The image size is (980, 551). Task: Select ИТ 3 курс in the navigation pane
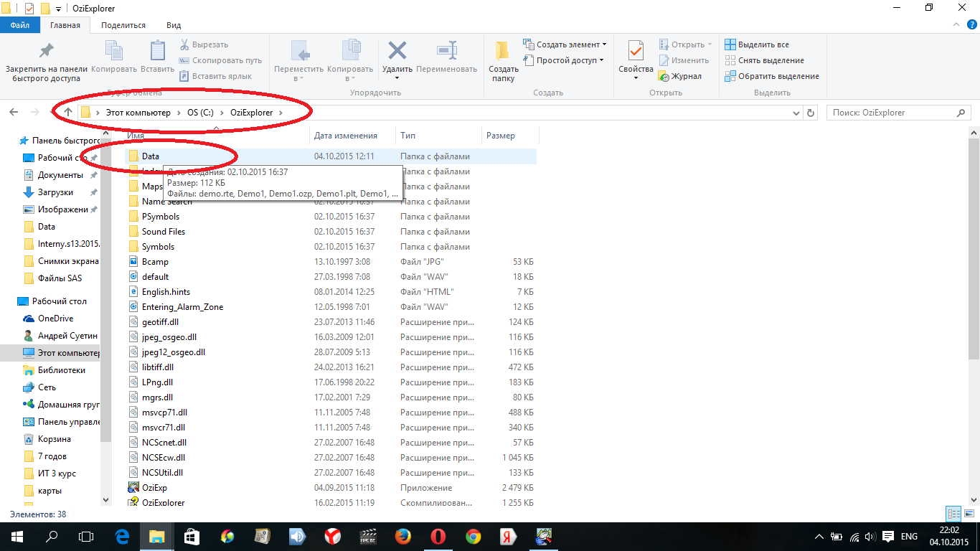click(x=49, y=474)
